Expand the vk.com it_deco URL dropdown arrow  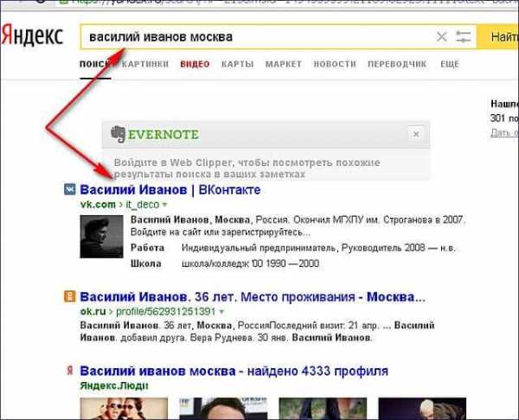(164, 205)
